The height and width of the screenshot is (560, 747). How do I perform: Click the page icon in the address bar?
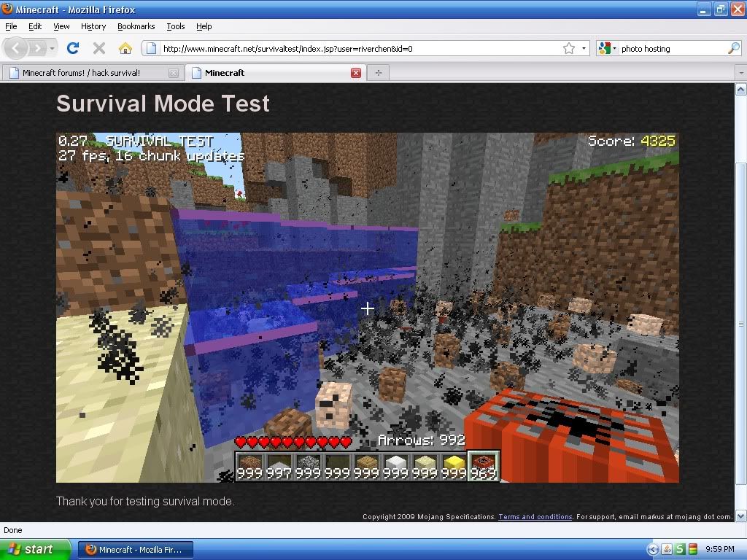pos(151,48)
